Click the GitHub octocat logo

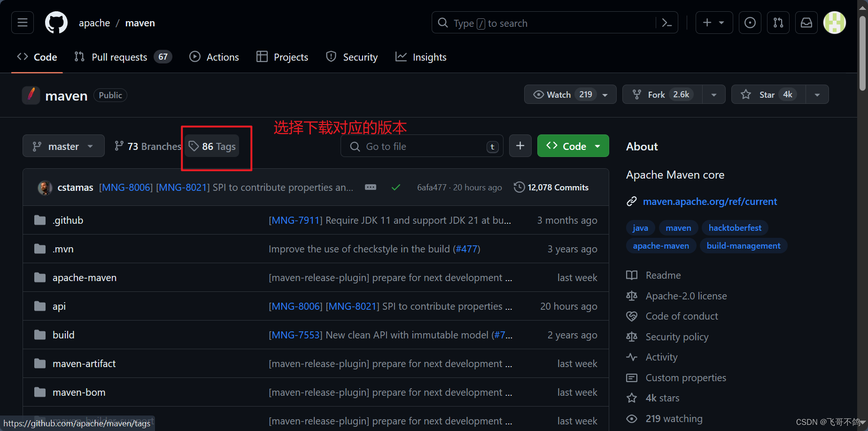pyautogui.click(x=56, y=23)
